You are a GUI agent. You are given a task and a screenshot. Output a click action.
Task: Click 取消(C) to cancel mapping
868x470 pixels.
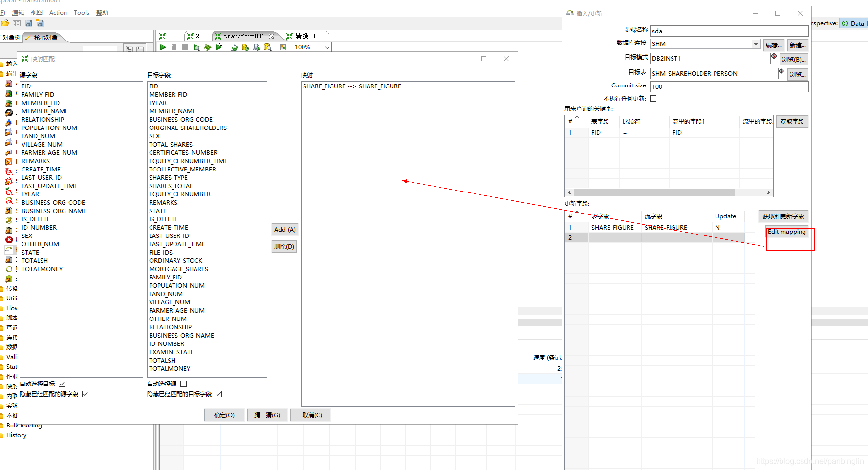310,415
